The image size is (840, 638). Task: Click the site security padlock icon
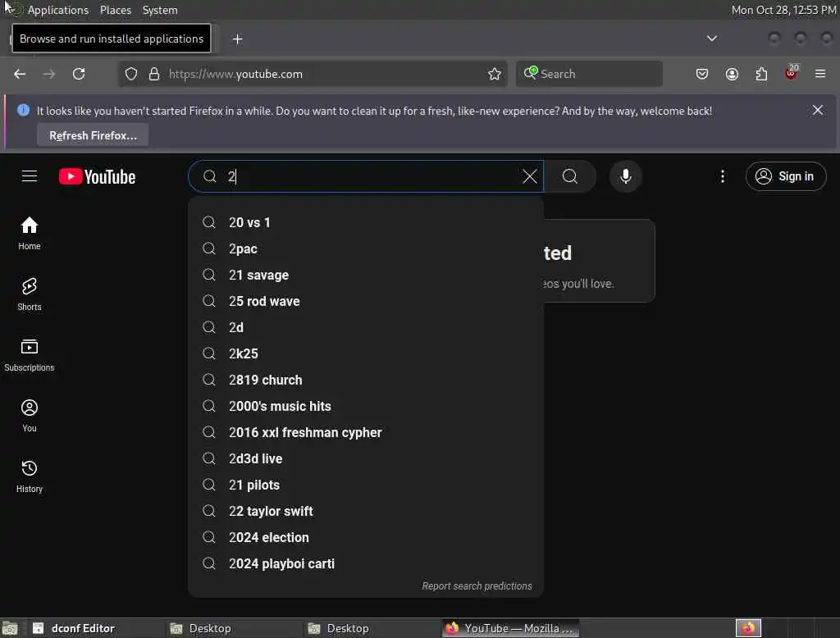click(154, 74)
